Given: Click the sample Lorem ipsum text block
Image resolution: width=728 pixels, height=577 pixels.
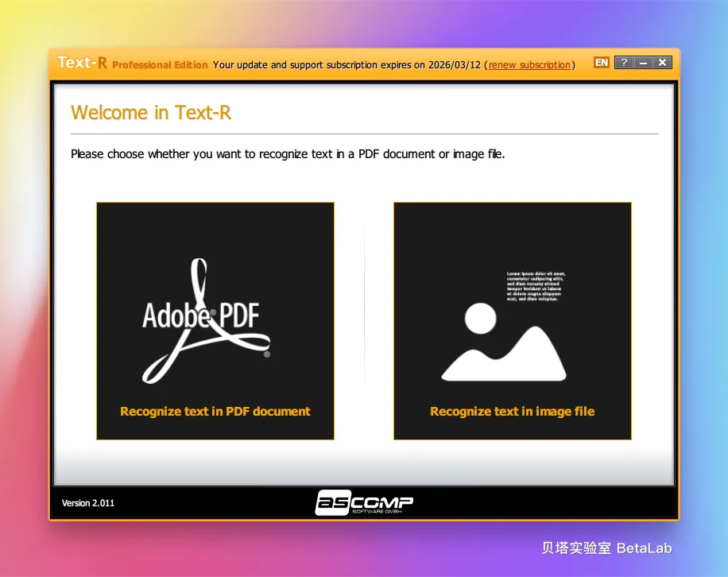Looking at the screenshot, I should 536,286.
